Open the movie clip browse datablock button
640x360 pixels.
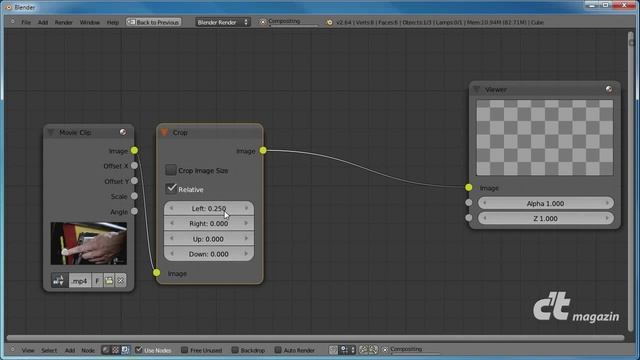click(x=59, y=280)
